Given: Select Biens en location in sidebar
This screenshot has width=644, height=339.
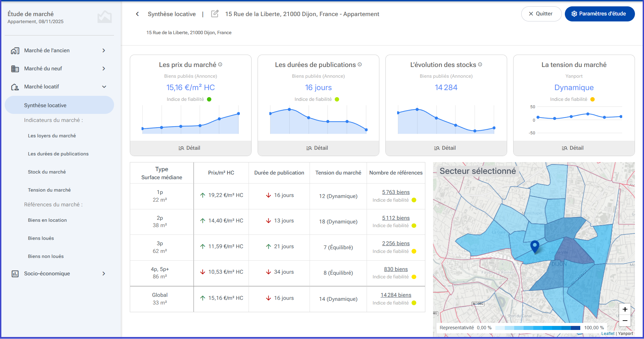Looking at the screenshot, I should pos(47,220).
